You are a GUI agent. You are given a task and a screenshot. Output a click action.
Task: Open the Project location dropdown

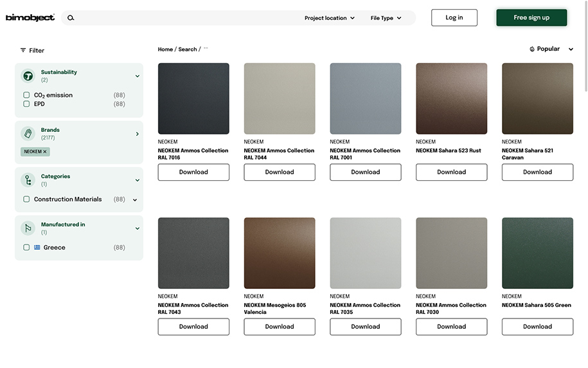pos(329,18)
